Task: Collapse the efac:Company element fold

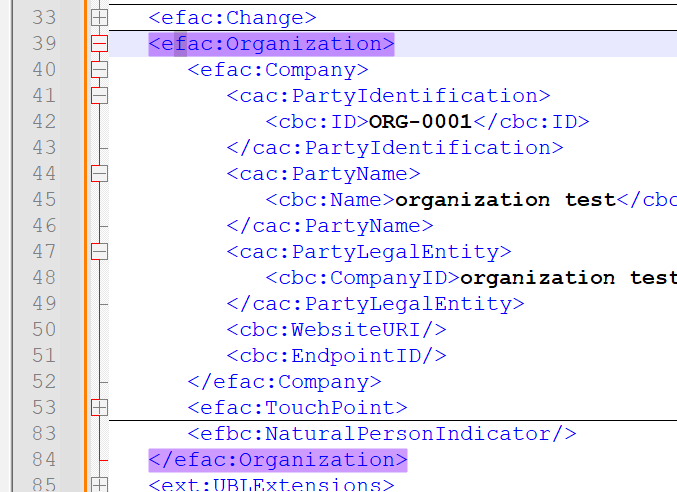Action: [x=99, y=69]
